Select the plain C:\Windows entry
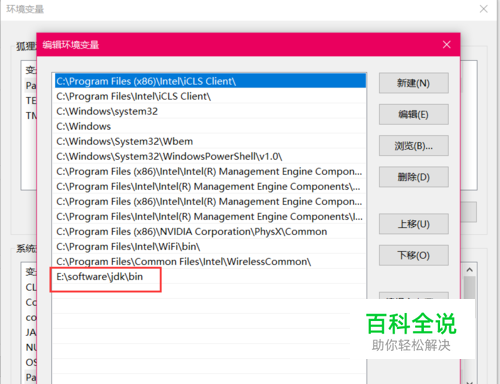This screenshot has width=500, height=384. coord(210,126)
